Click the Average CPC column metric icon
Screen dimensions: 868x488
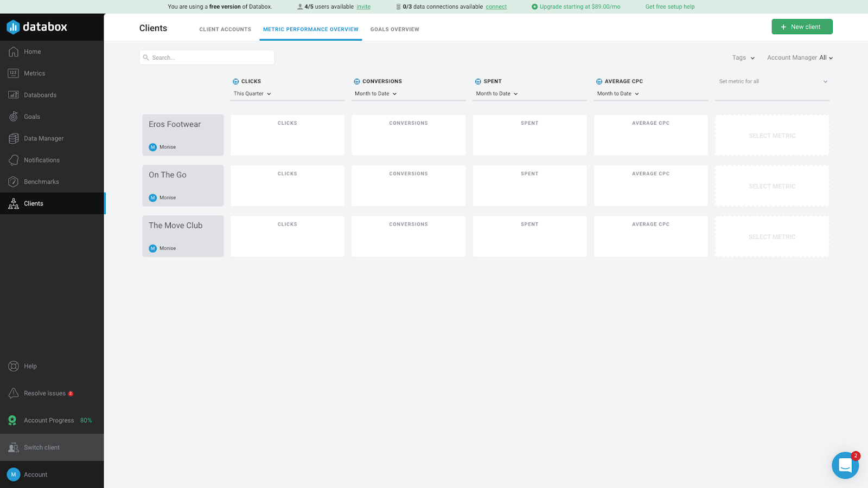(599, 81)
